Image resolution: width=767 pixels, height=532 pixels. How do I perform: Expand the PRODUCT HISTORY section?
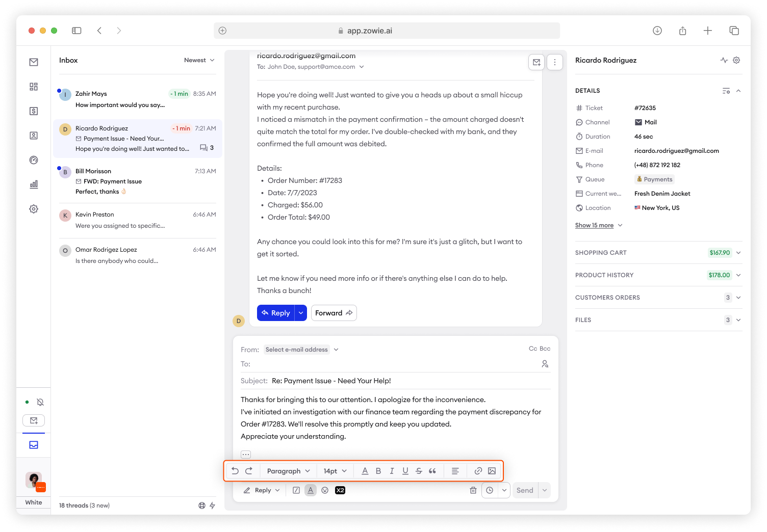coord(658,275)
